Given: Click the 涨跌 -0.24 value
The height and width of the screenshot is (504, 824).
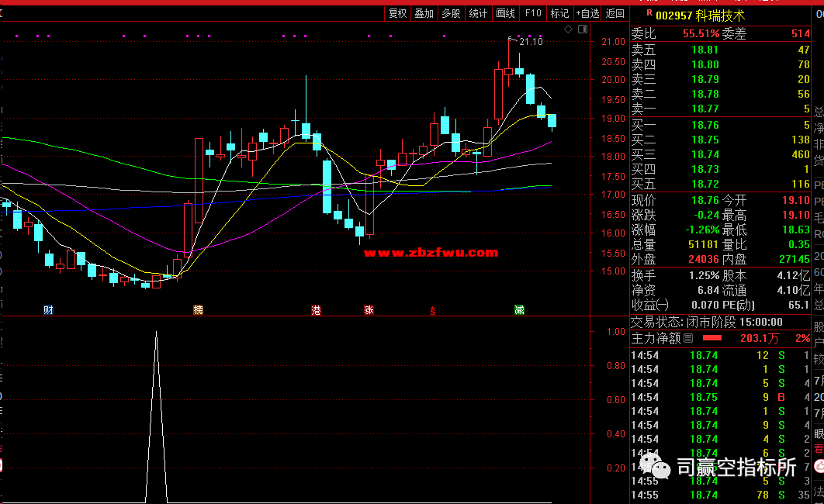Looking at the screenshot, I should pos(706,216).
